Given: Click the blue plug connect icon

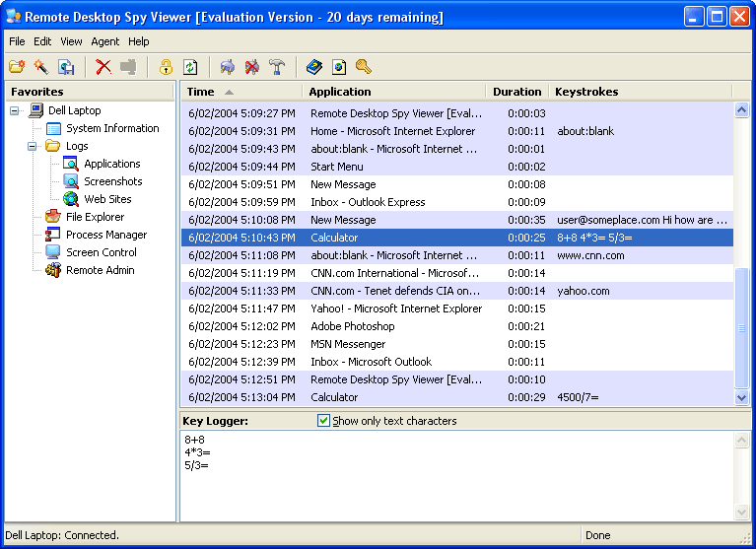Looking at the screenshot, I should click(x=228, y=66).
